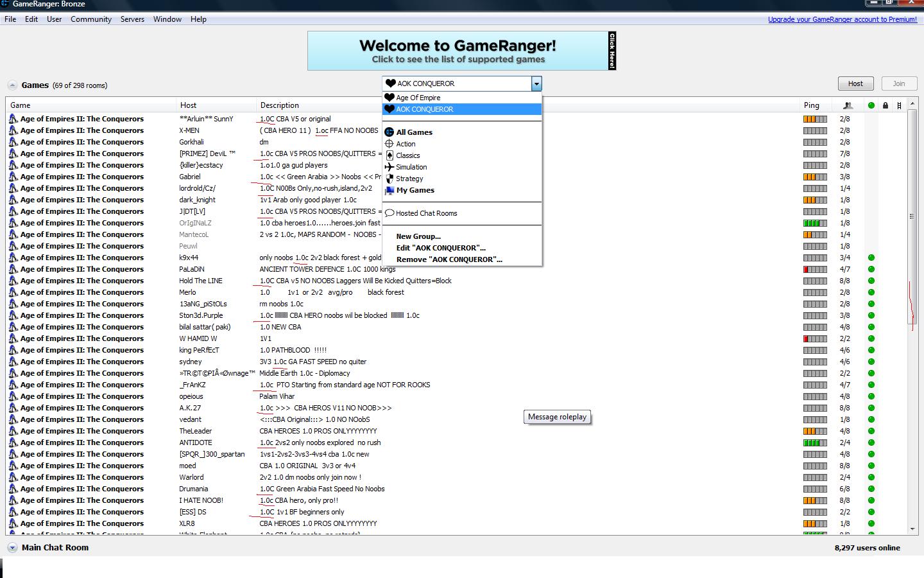This screenshot has width=924, height=578.
Task: Click the game icon in Warlord's row
Action: 13,477
